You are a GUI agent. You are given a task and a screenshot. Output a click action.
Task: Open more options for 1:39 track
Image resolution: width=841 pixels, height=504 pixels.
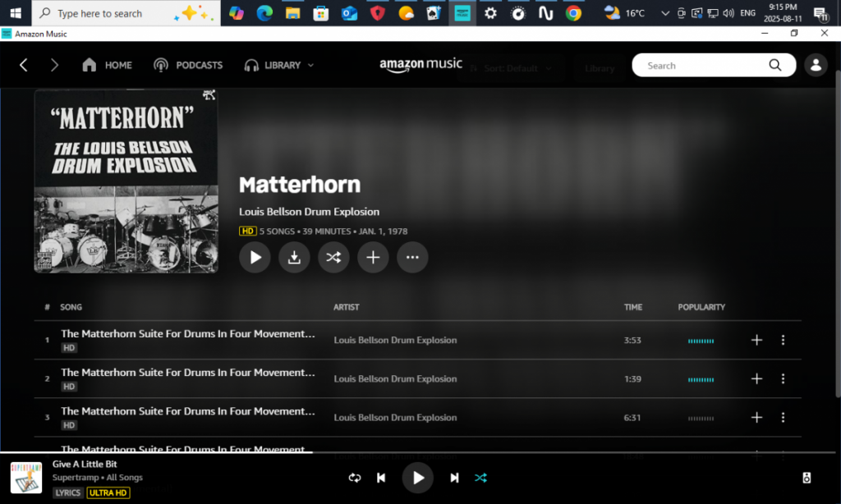pyautogui.click(x=783, y=378)
